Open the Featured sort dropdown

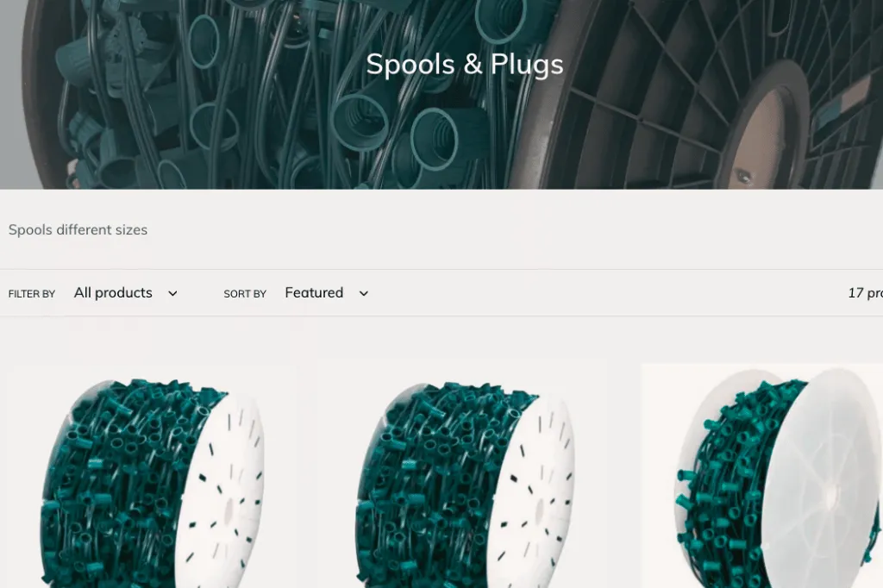[327, 293]
